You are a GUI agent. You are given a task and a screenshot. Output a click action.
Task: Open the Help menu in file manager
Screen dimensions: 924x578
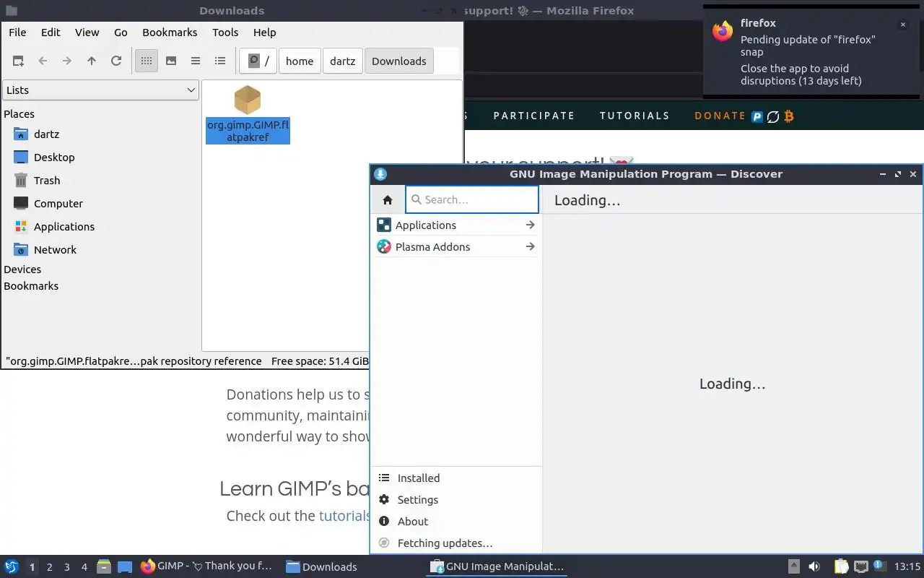click(x=264, y=33)
